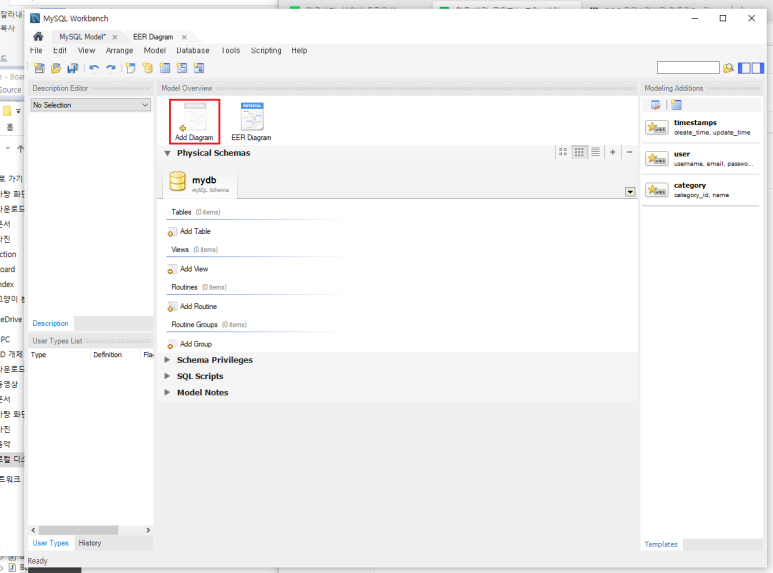Open the Arrange menu

click(x=119, y=50)
